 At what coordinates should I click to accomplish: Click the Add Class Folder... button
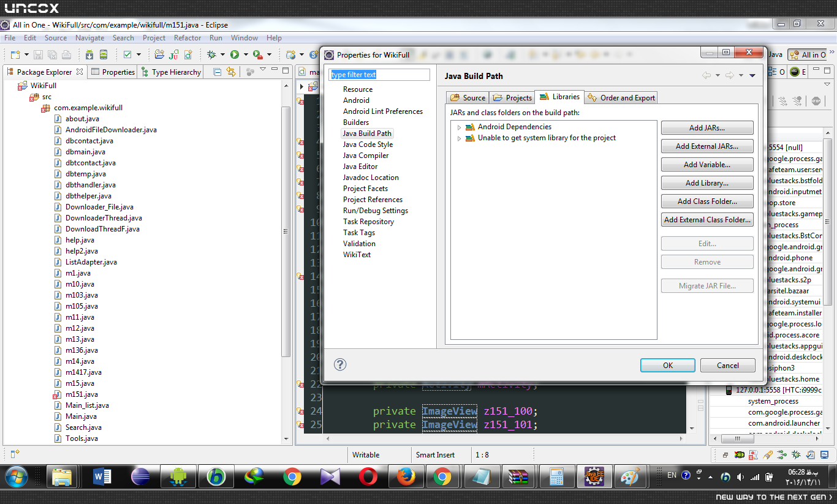(707, 201)
